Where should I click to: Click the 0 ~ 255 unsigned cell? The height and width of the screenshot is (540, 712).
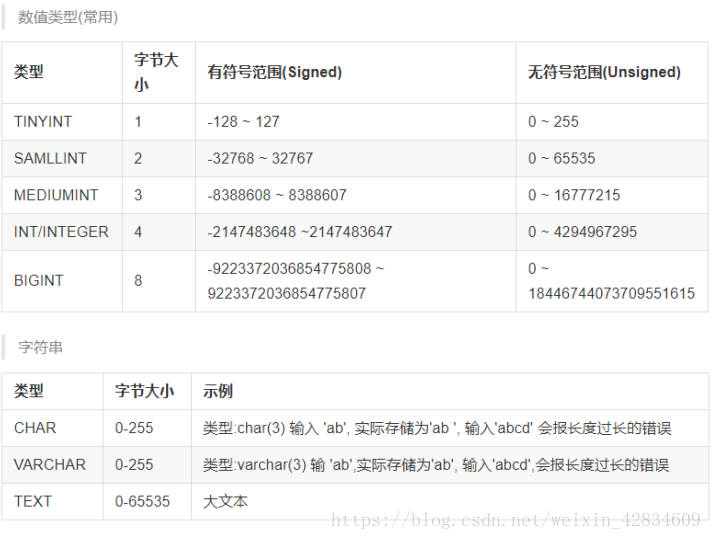pyautogui.click(x=612, y=122)
